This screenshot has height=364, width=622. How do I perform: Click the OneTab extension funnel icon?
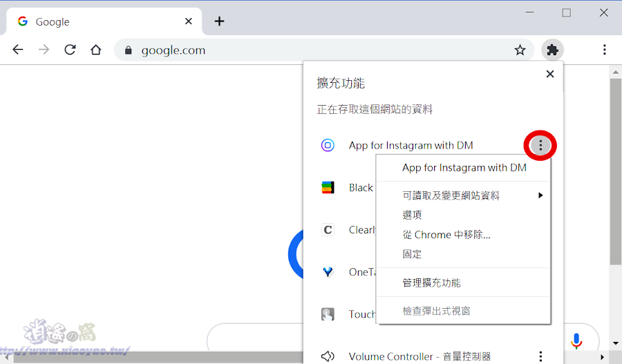click(x=328, y=272)
